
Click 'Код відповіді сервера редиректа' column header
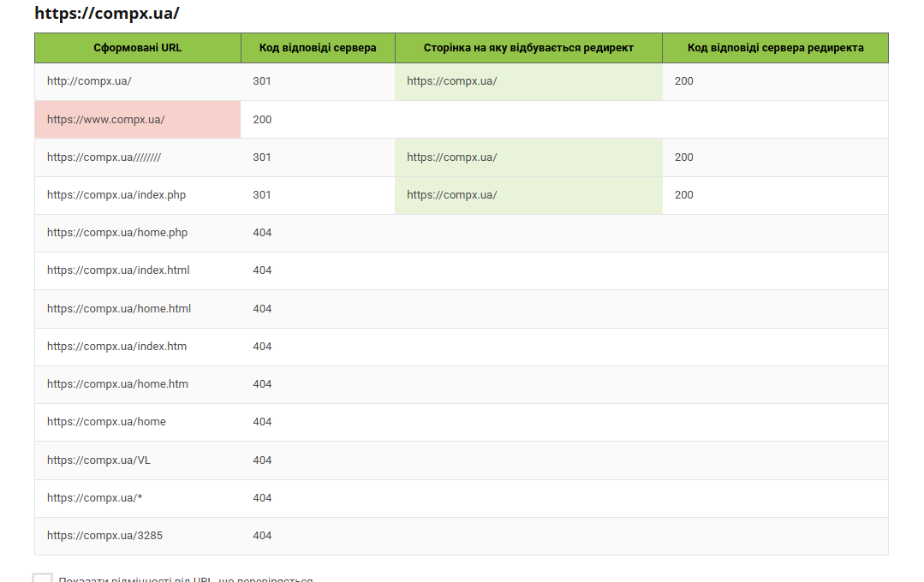[775, 48]
